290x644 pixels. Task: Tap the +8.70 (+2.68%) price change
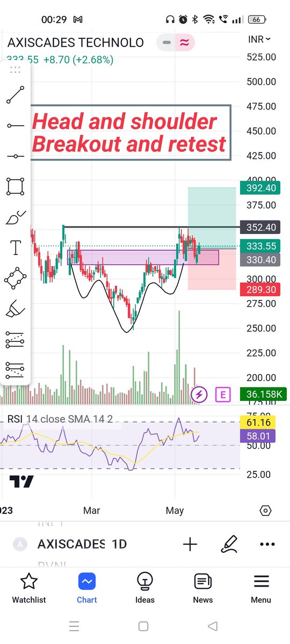pyautogui.click(x=78, y=60)
